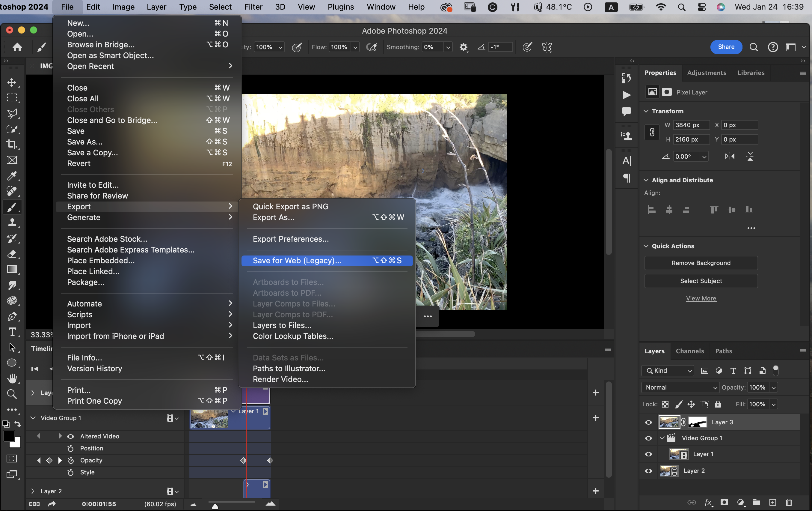Open the View More link

coord(701,298)
